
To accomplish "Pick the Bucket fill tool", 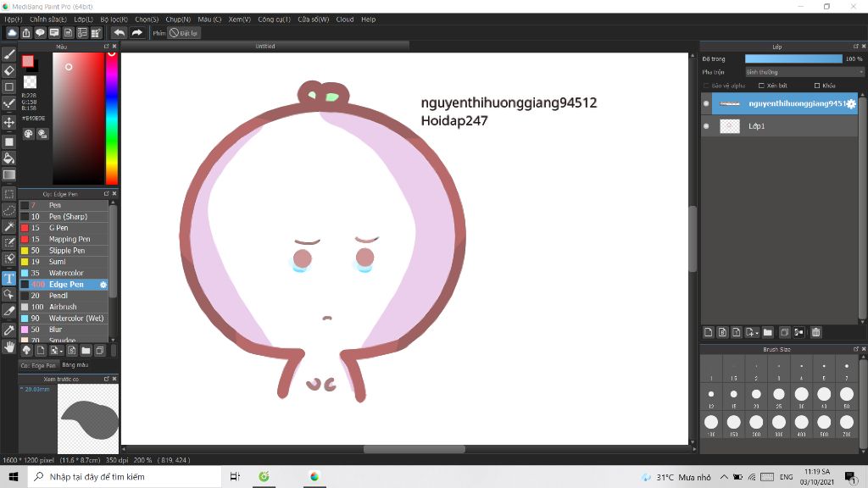I will (8, 158).
